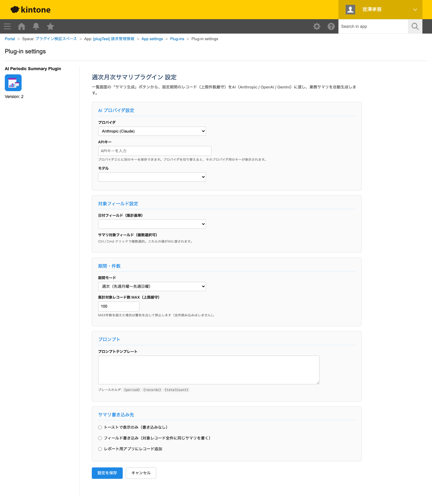Select the toast display only option

point(100,427)
